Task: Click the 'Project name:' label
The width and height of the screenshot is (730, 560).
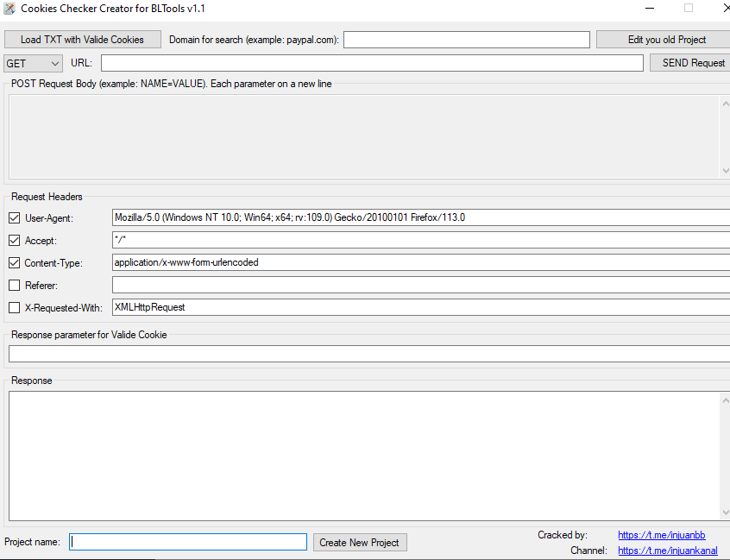Action: 32,542
